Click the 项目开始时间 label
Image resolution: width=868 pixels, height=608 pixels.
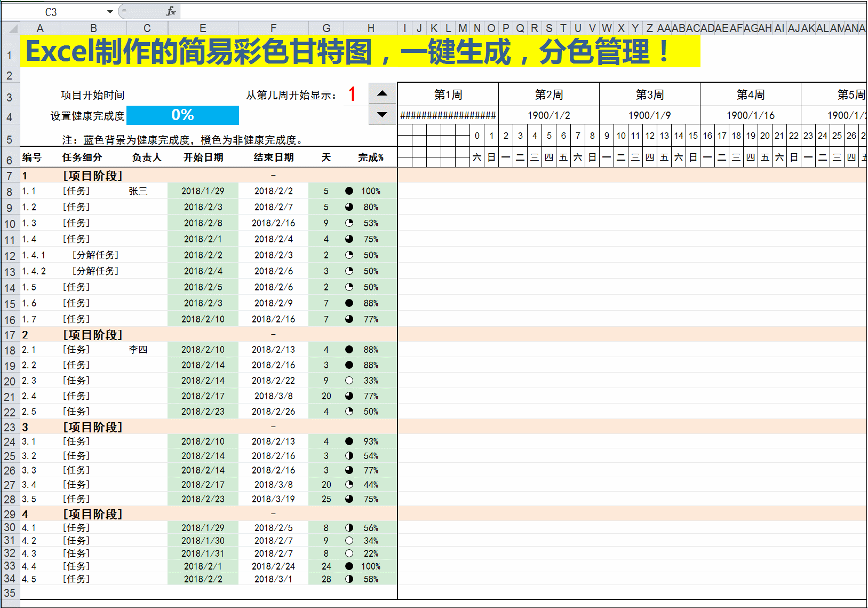(x=93, y=95)
